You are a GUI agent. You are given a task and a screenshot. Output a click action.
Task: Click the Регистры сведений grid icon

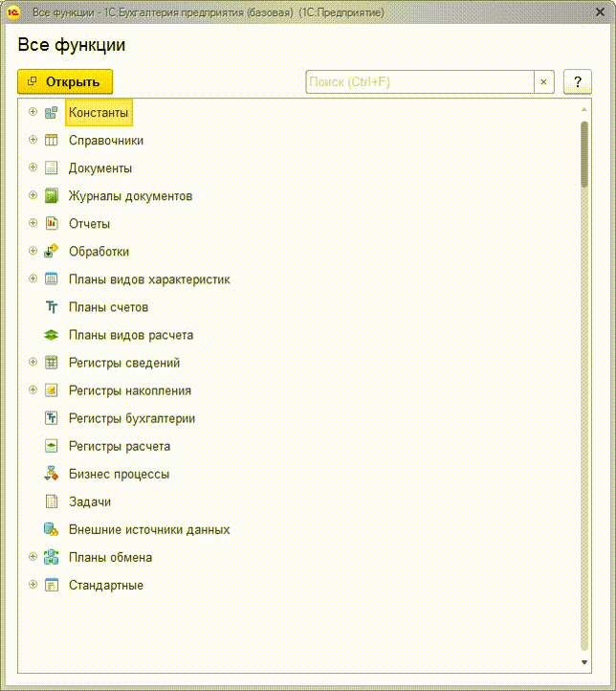(51, 363)
